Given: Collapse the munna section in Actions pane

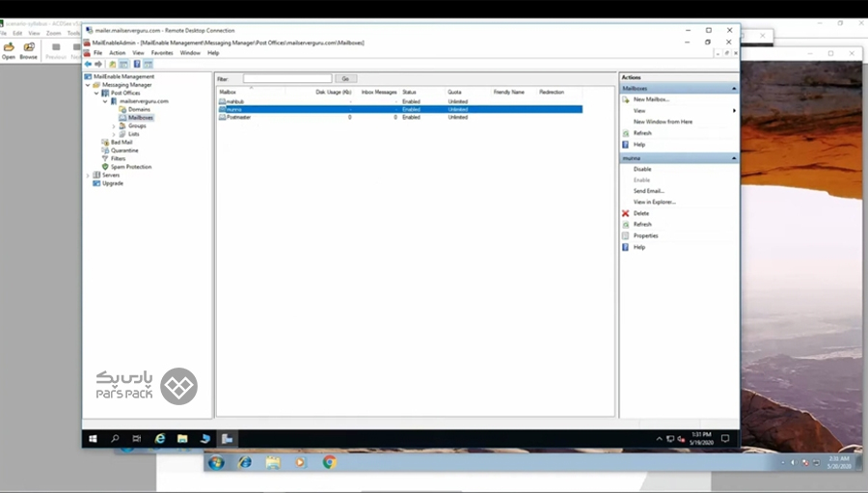Looking at the screenshot, I should click(x=734, y=158).
